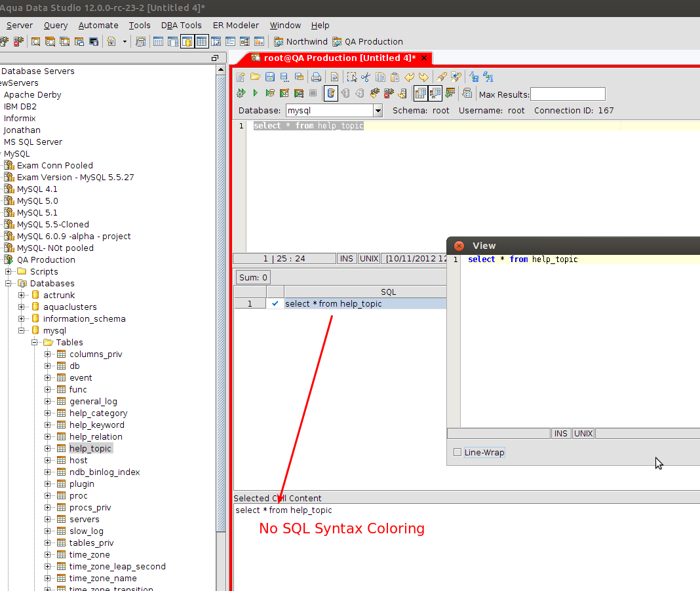
Task: Click the Open file folder icon
Action: (256, 77)
